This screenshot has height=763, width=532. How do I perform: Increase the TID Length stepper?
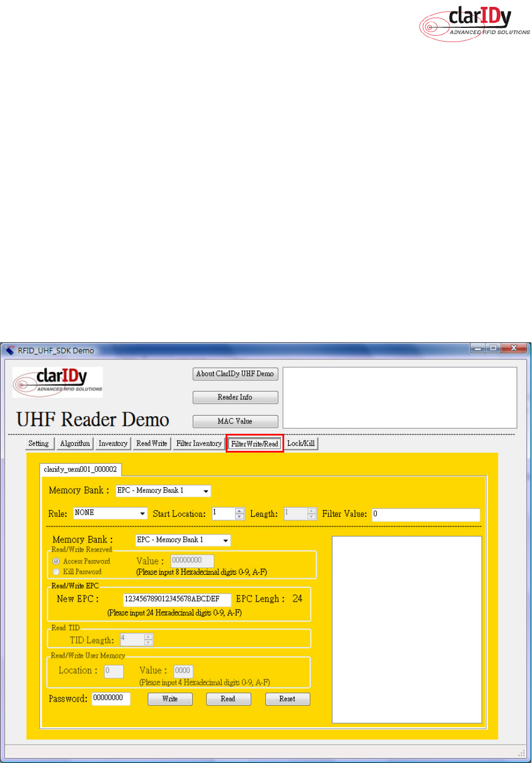[149, 637]
